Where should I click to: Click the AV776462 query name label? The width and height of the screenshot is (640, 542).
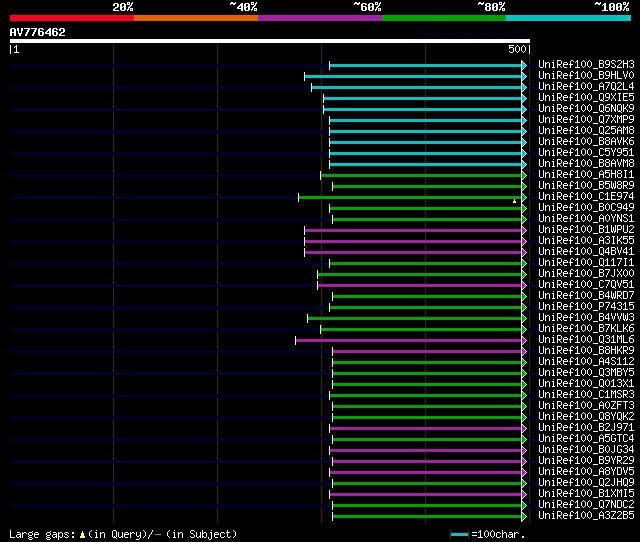tap(38, 32)
